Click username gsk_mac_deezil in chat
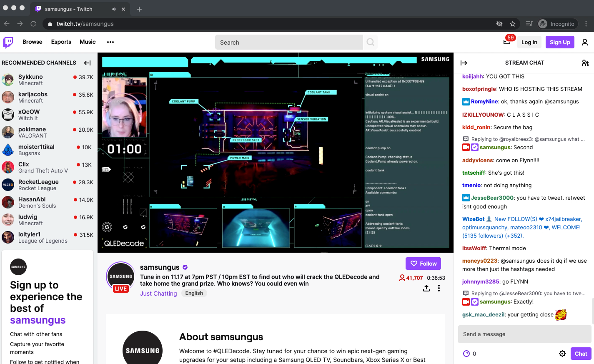594x364 pixels. (x=484, y=314)
